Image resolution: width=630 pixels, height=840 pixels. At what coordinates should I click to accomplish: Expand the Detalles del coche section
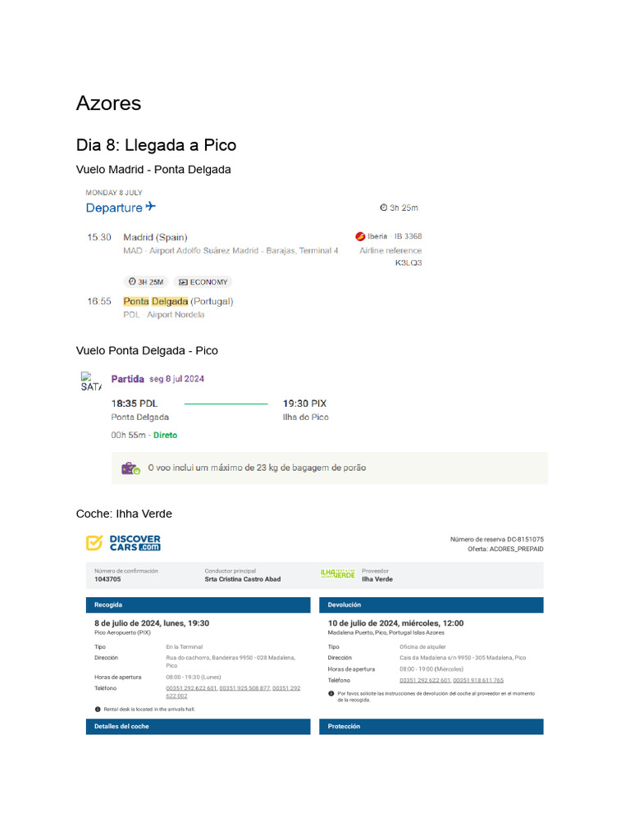(x=198, y=727)
